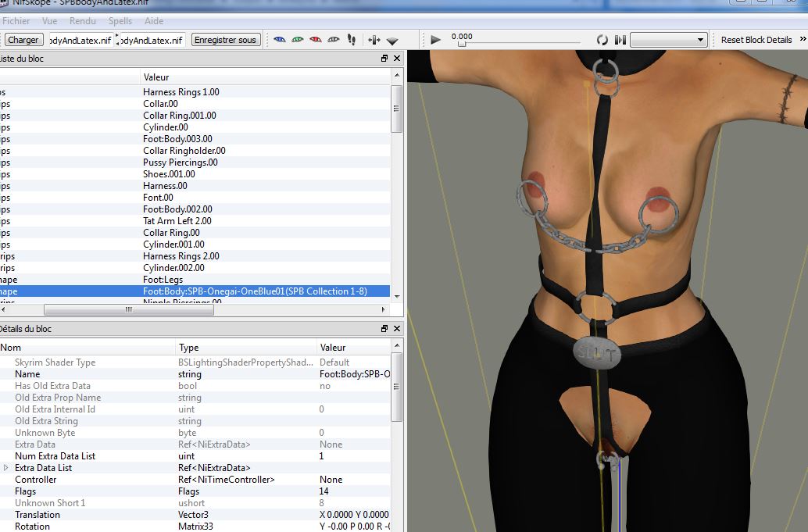Viewport: 808px width, 532px height.
Task: Click the red eye view icon
Action: [316, 40]
